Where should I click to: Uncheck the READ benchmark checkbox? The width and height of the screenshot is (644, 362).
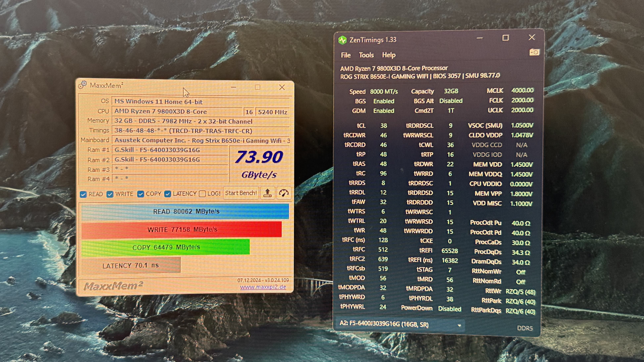click(x=83, y=194)
